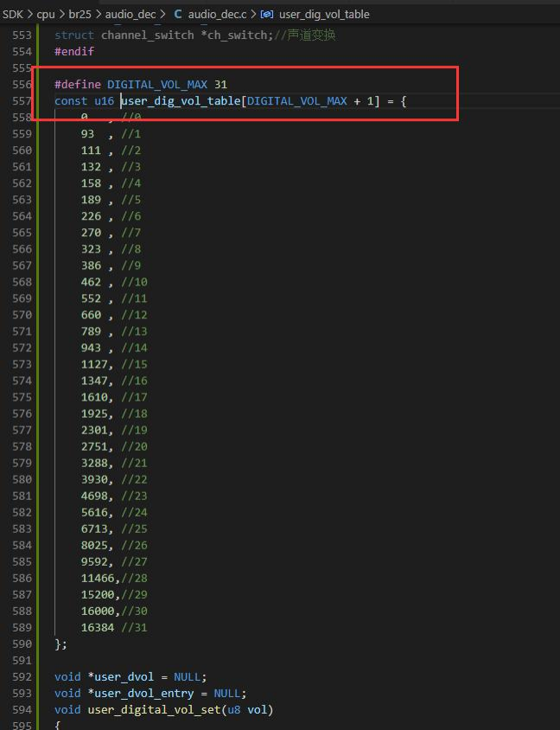Click the table value 270
560x730 pixels.
[91, 233]
